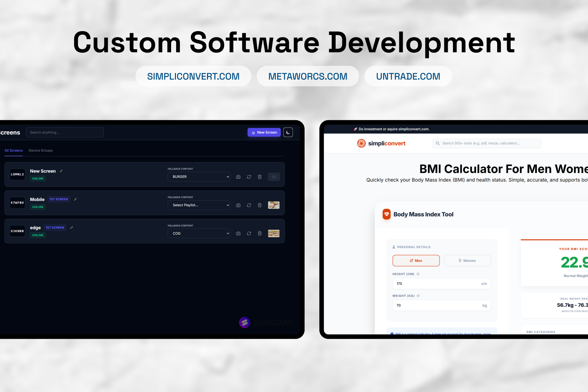Click the Mobile row's sandwich preview thumbnail

pyautogui.click(x=274, y=205)
